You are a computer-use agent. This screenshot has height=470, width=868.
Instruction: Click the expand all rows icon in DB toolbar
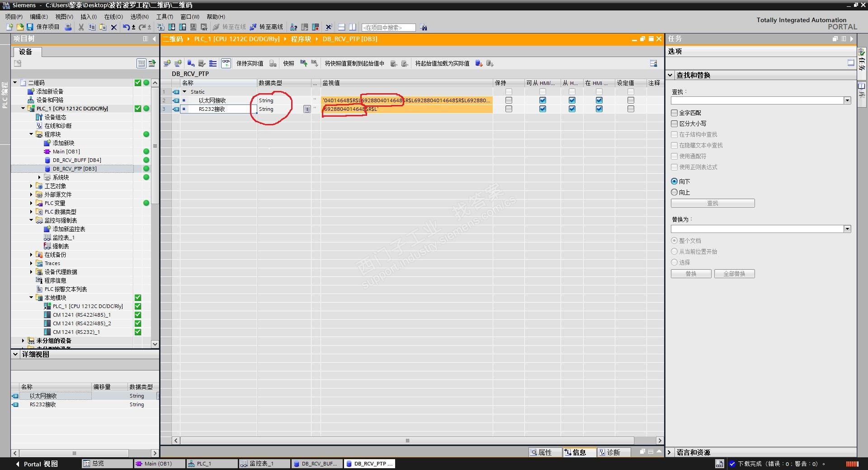pos(213,63)
